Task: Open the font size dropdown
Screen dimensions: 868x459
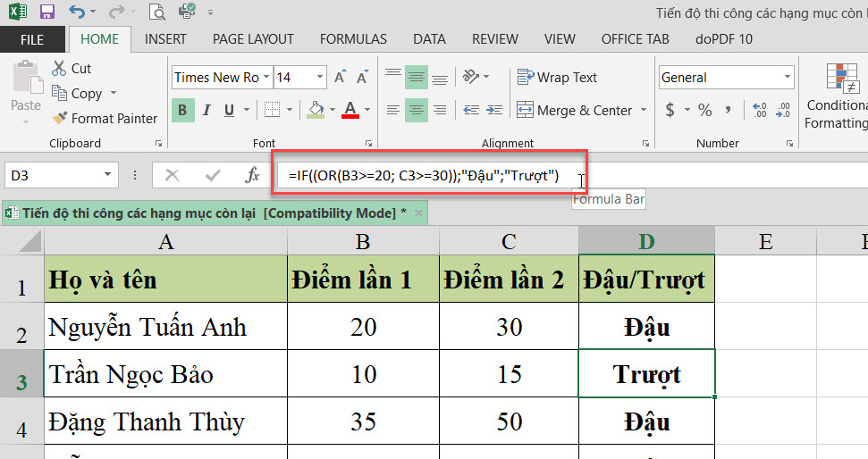Action: [320, 77]
